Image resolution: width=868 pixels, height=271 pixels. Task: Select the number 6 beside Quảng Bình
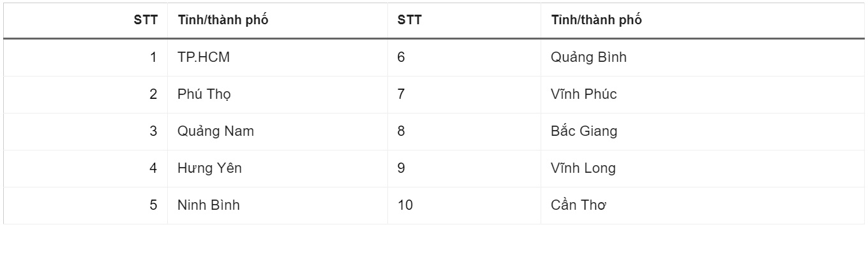click(401, 57)
